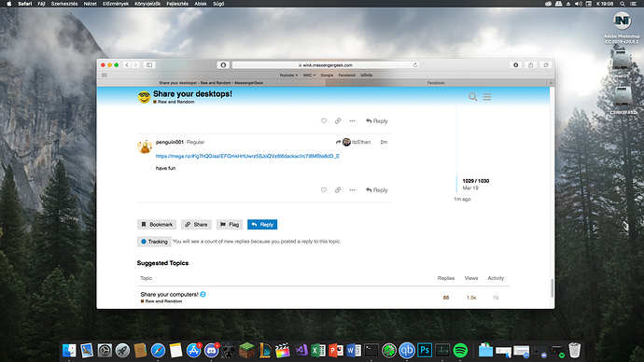Open the Fájl menu
644x362 pixels.
pos(41,4)
